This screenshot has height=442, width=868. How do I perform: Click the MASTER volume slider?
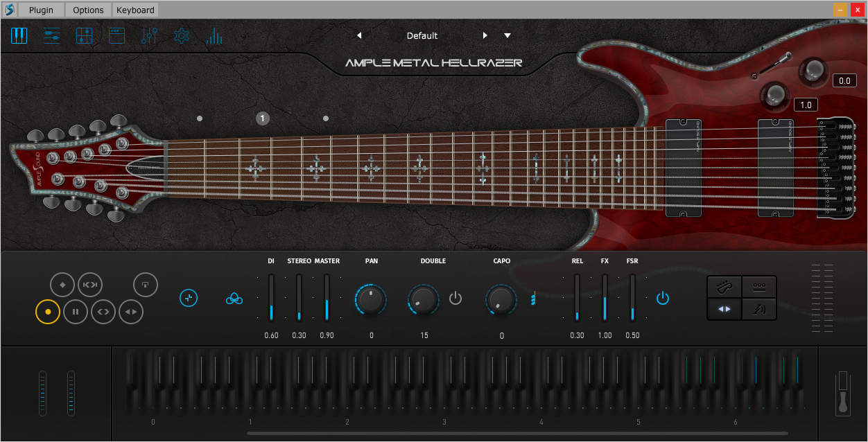(x=327, y=297)
